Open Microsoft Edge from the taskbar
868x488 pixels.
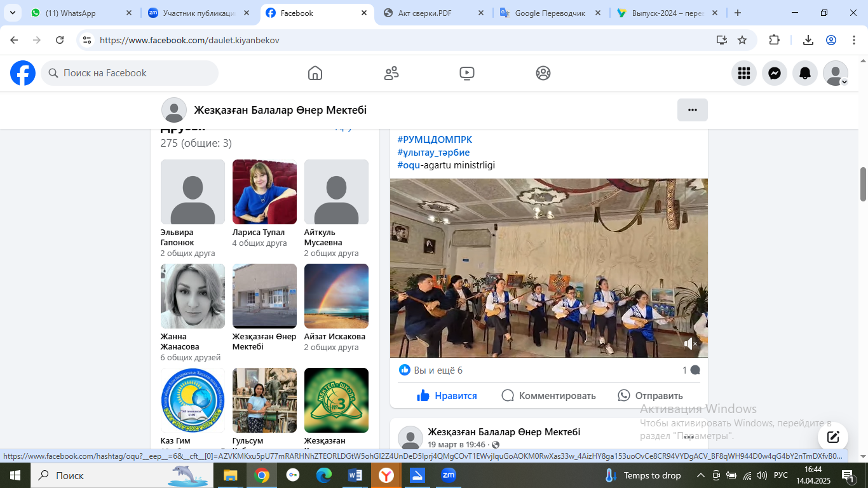[x=324, y=475]
